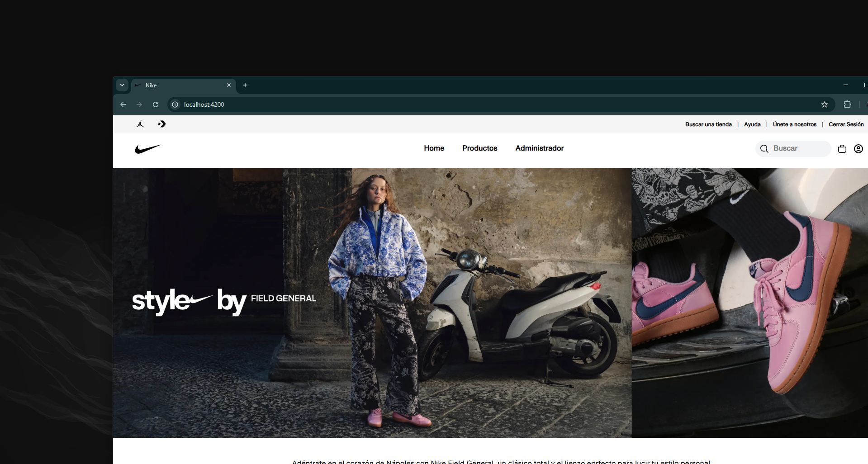Screen dimensions: 868x464
Task: Open the Ayuda link
Action: click(x=752, y=124)
